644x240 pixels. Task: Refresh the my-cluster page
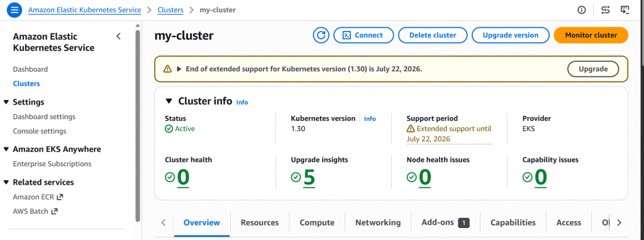[321, 35]
